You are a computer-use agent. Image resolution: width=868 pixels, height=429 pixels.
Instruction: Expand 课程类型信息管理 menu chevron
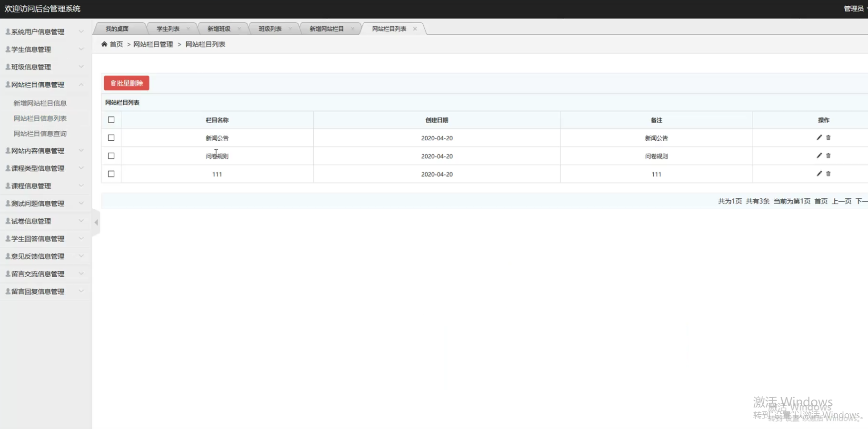coord(81,168)
